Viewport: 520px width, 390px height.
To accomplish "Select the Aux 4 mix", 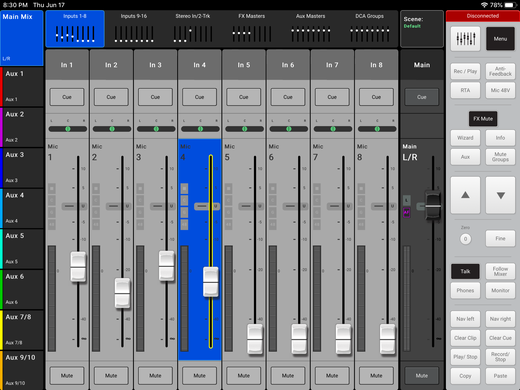I will point(22,208).
